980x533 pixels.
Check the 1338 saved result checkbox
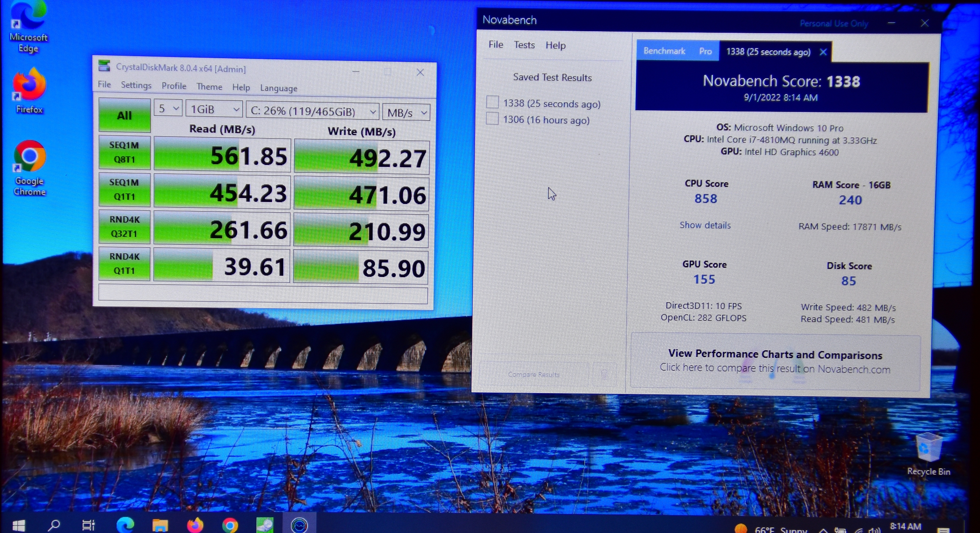click(x=492, y=103)
